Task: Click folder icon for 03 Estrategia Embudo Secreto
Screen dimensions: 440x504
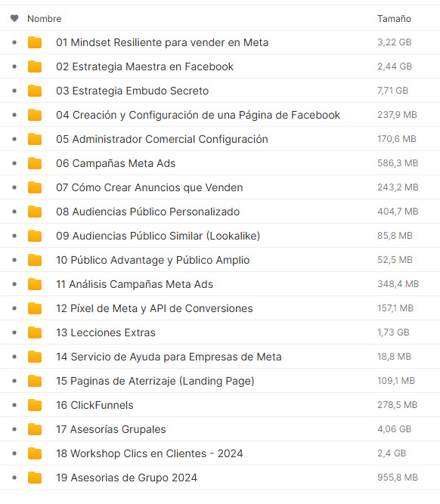Action: (35, 91)
